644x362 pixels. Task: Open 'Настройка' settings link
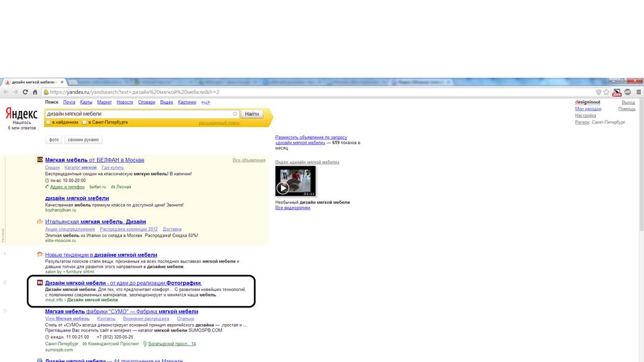pos(585,116)
